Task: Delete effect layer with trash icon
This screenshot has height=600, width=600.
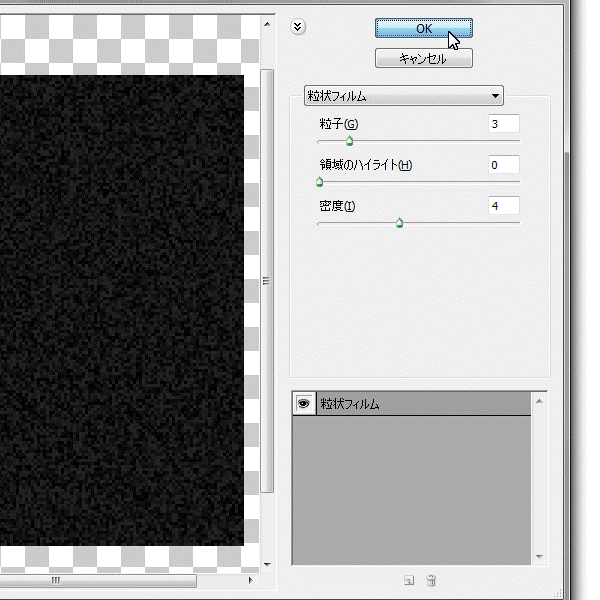Action: pos(431,580)
